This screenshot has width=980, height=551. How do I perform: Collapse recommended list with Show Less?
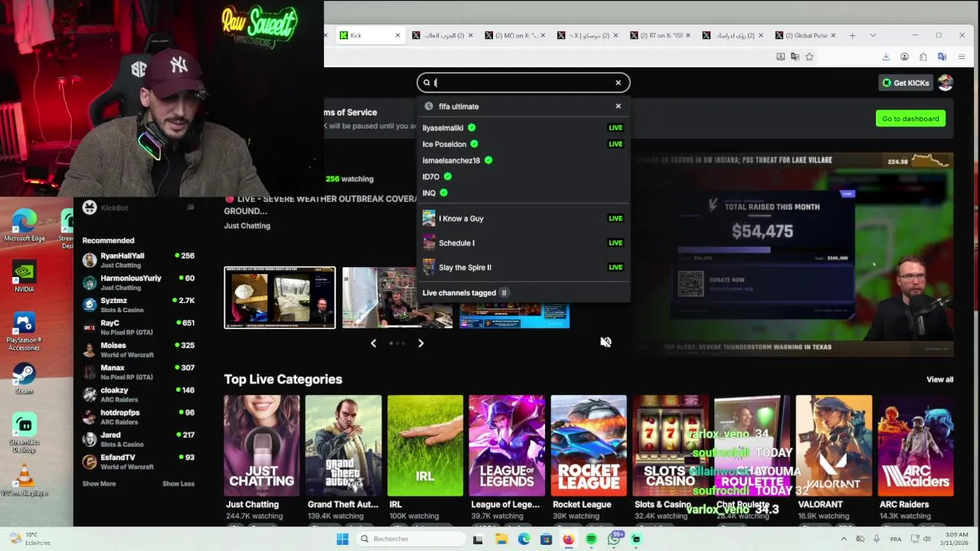178,484
